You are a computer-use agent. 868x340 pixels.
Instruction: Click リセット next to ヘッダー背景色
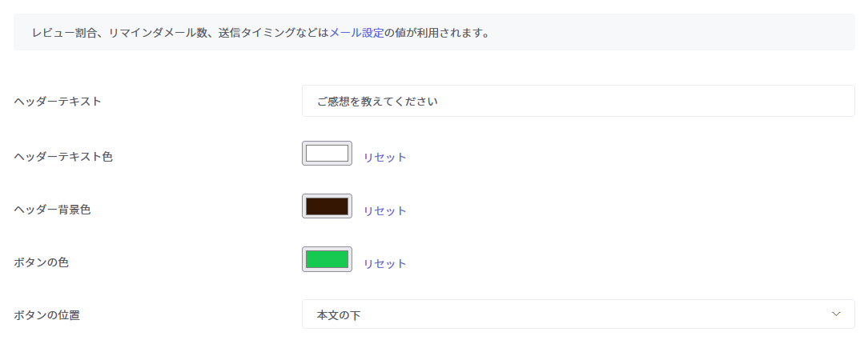[385, 211]
